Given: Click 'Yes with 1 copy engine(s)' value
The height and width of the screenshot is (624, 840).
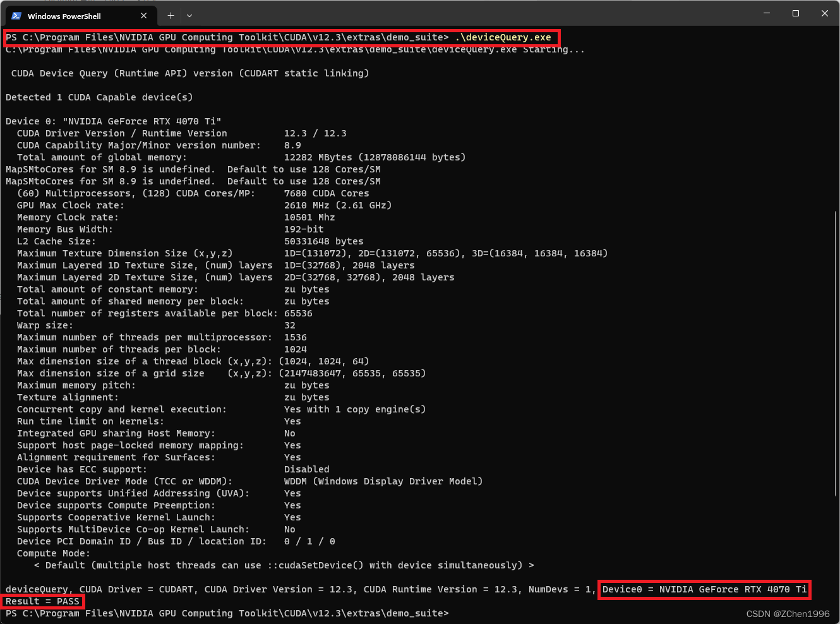Looking at the screenshot, I should (x=355, y=409).
